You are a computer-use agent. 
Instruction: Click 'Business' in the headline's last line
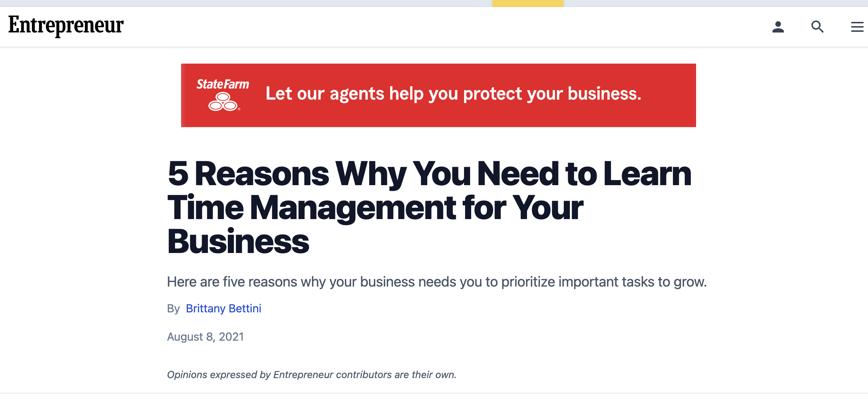pyautogui.click(x=238, y=241)
